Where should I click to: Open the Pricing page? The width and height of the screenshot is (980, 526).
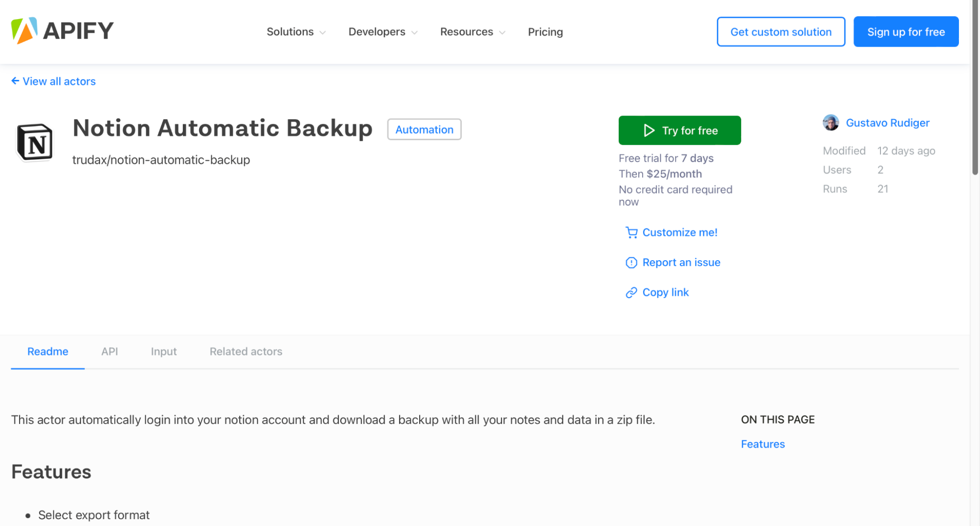(545, 31)
